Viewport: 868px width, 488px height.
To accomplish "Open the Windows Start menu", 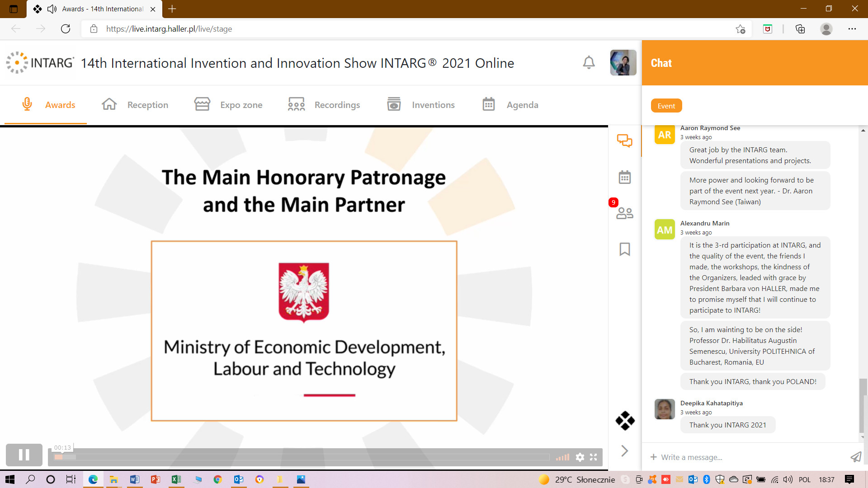I will (10, 479).
